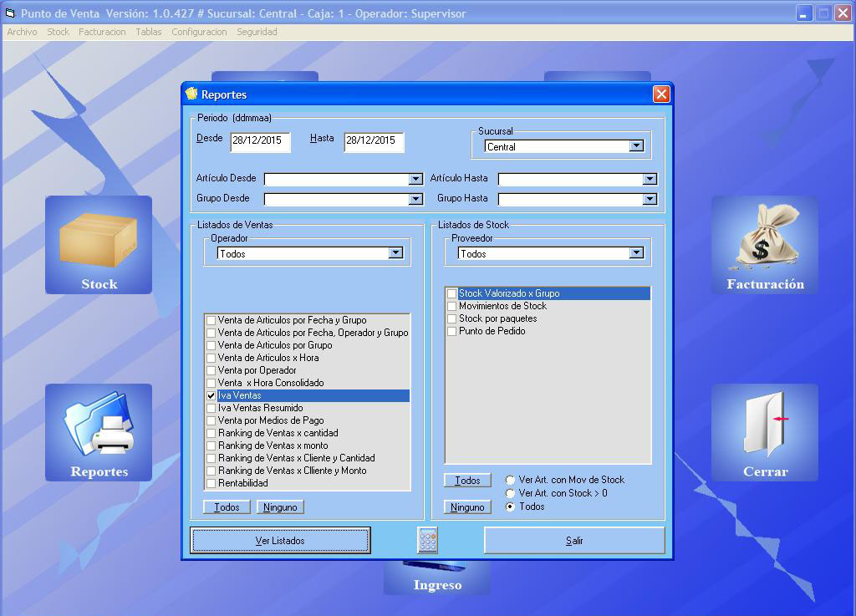
Task: Click the Salir button
Action: (574, 540)
